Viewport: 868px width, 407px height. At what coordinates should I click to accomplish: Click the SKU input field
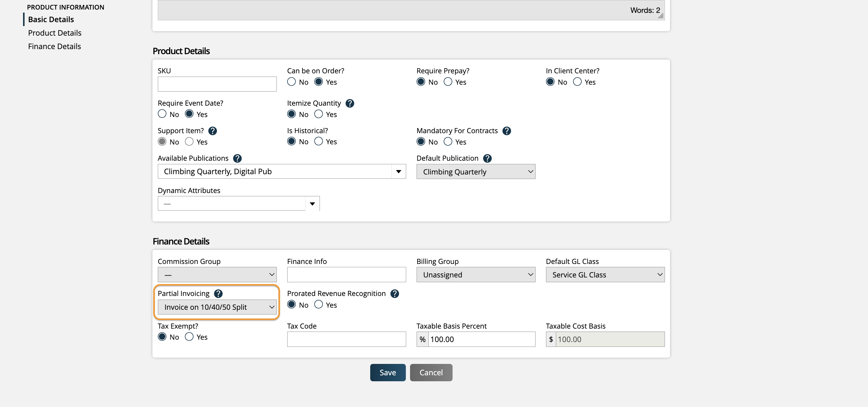[217, 84]
